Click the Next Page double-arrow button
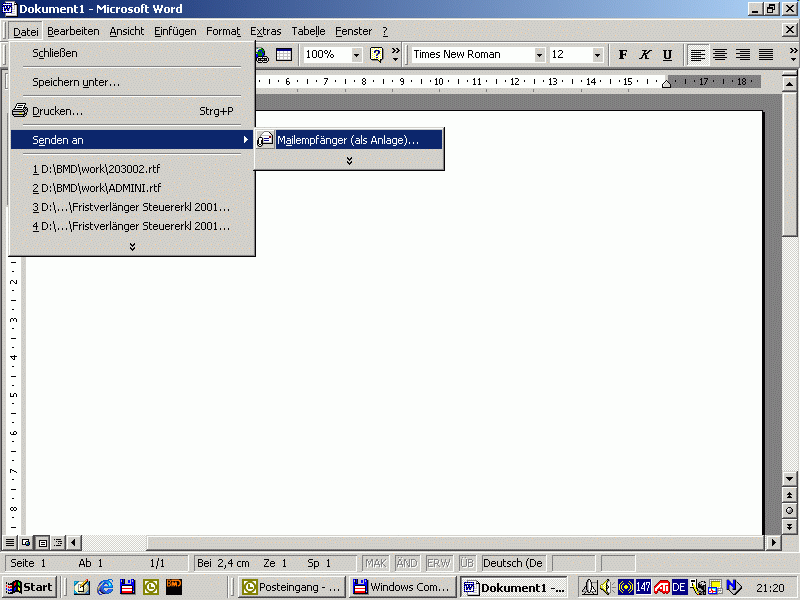Screen dimensions: 800x600 tap(789, 527)
